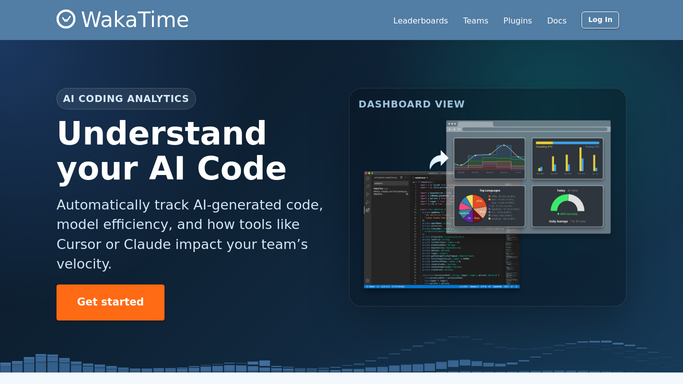683x384 pixels.
Task: Click the mock browser address bar in preview
Action: tap(534, 129)
